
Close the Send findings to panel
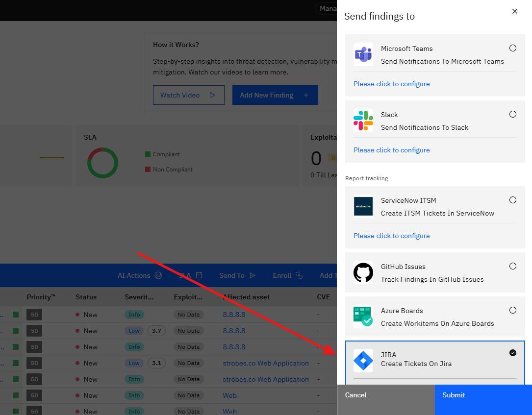pyautogui.click(x=515, y=11)
